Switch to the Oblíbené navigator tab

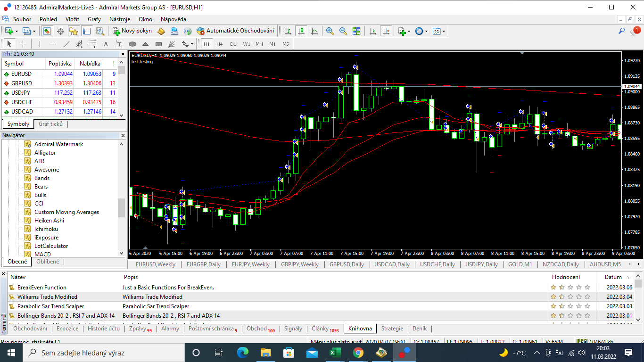(48, 262)
